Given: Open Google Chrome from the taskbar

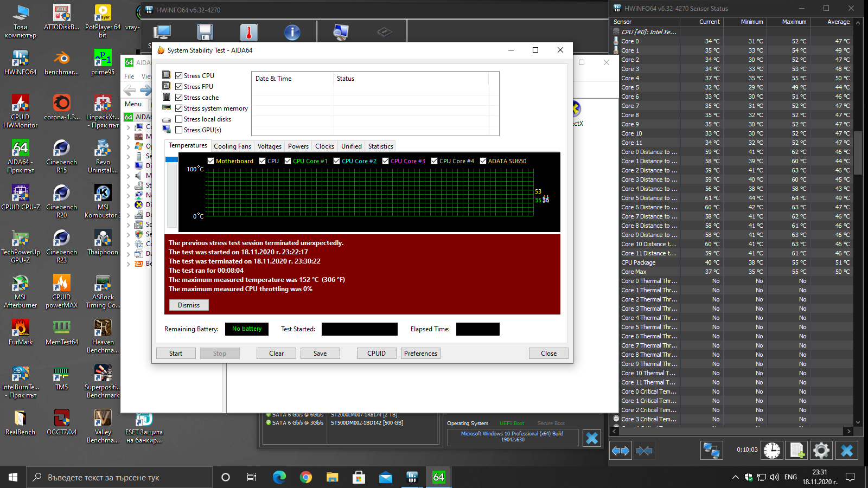Looking at the screenshot, I should (x=306, y=477).
